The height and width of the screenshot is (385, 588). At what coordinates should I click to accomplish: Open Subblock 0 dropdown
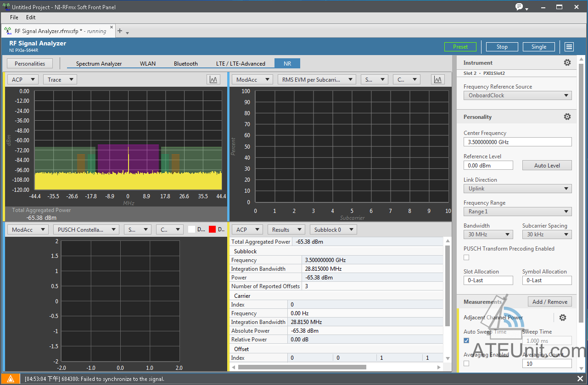point(333,229)
